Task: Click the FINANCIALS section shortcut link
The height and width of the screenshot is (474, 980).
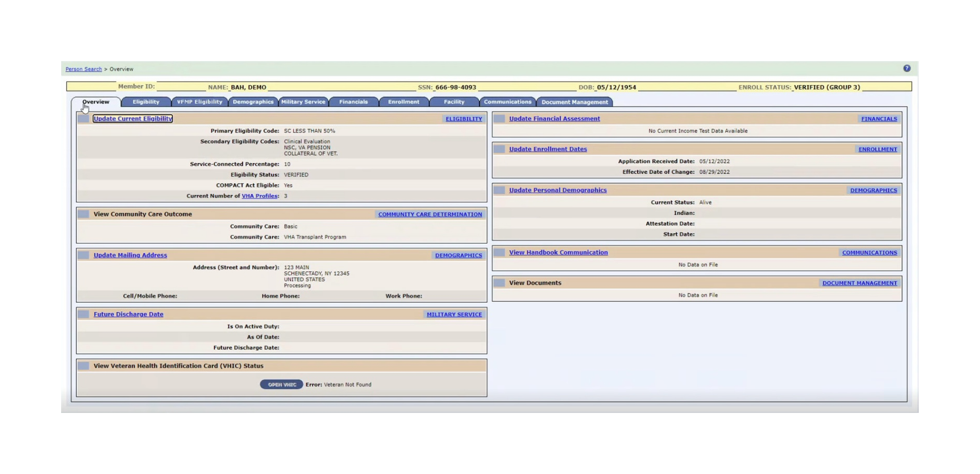Action: tap(879, 119)
